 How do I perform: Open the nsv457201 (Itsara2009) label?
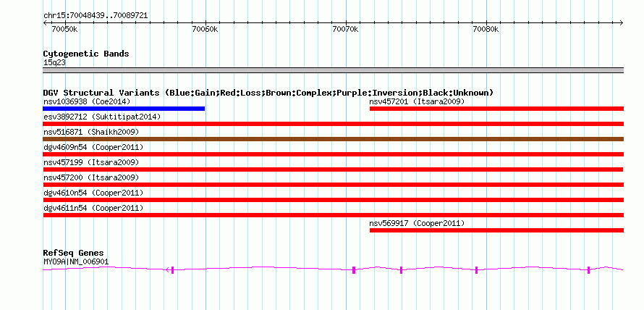pyautogui.click(x=417, y=101)
